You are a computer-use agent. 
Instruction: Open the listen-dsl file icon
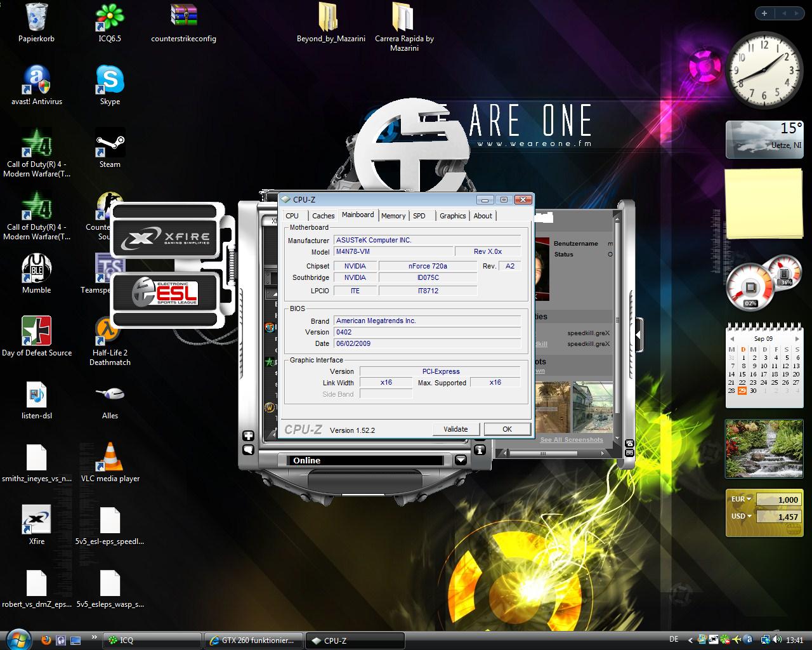click(x=36, y=394)
